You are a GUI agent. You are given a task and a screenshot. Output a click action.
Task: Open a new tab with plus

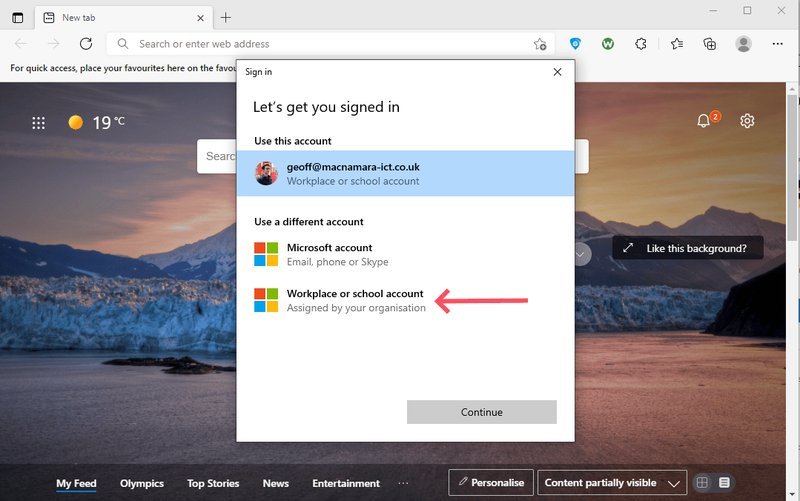pos(226,18)
